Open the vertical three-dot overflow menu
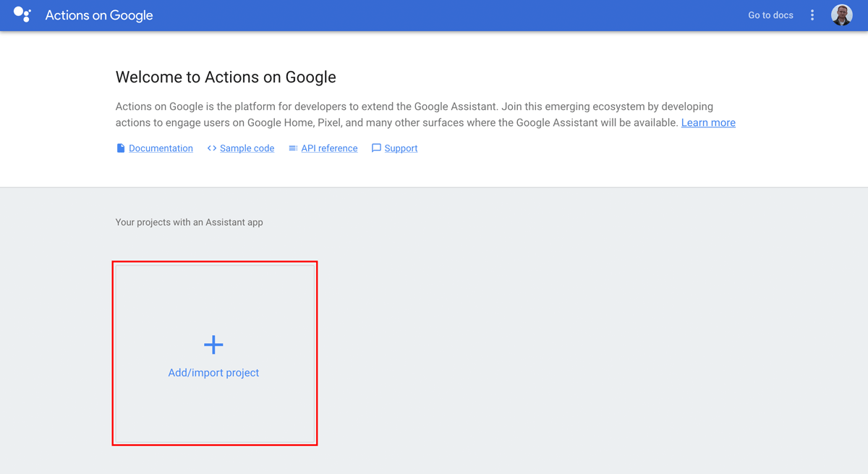This screenshot has width=868, height=474. click(x=812, y=15)
